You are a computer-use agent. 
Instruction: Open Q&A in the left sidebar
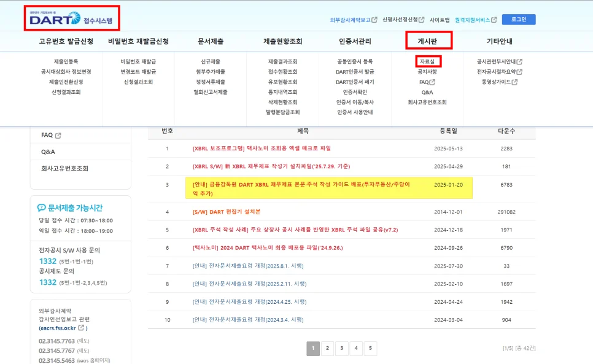[x=48, y=152]
